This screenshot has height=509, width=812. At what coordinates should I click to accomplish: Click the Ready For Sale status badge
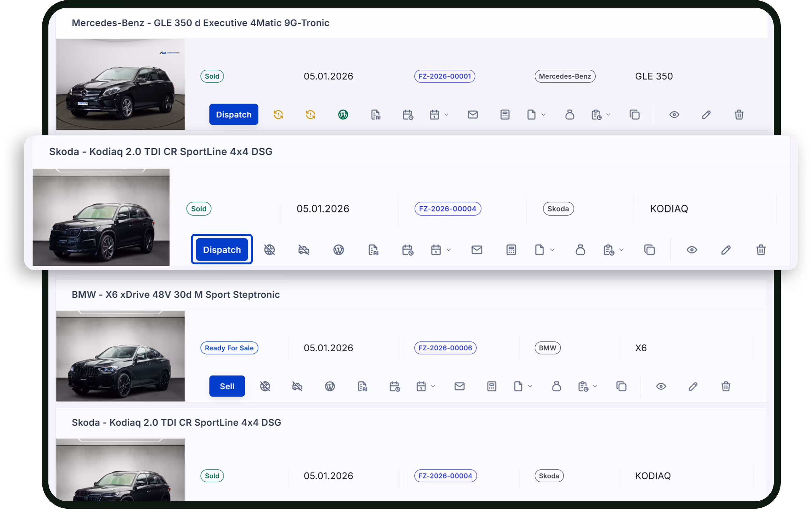(x=229, y=348)
